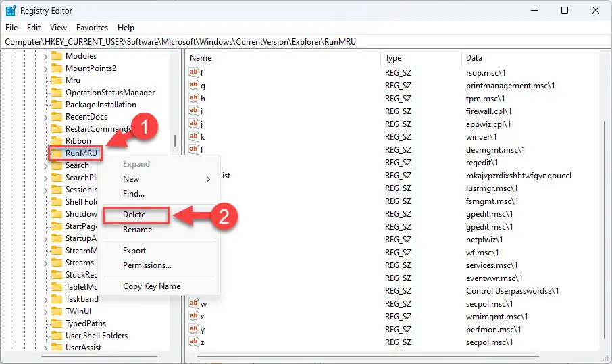Click Export in the context menu
Image resolution: width=612 pixels, height=364 pixels.
pyautogui.click(x=134, y=251)
